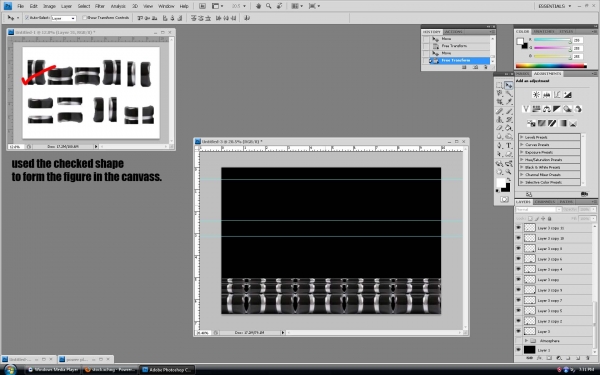Select the Healing Brush tool
The image size is (600, 375).
[499, 111]
